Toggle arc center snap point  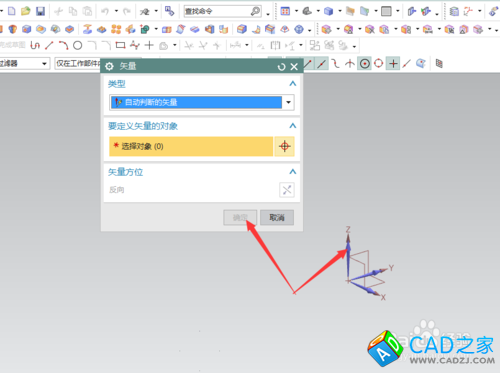365,63
